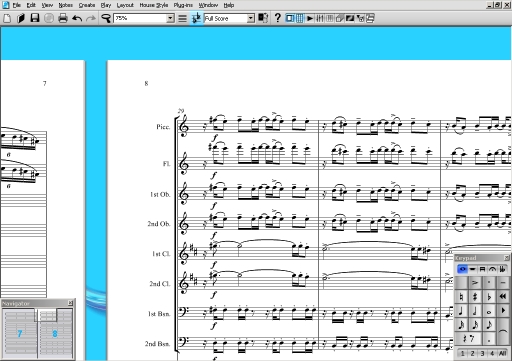Select the Keypad more notes layout tab
This screenshot has height=361, width=512.
click(x=472, y=269)
